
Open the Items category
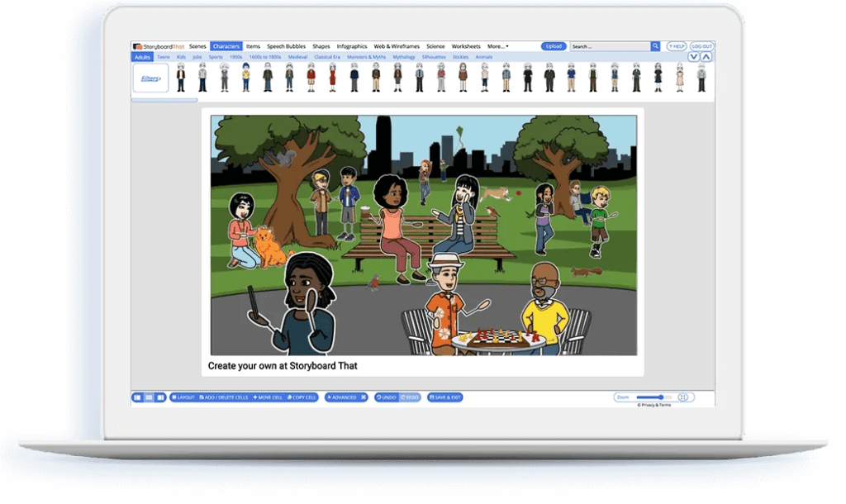[253, 46]
